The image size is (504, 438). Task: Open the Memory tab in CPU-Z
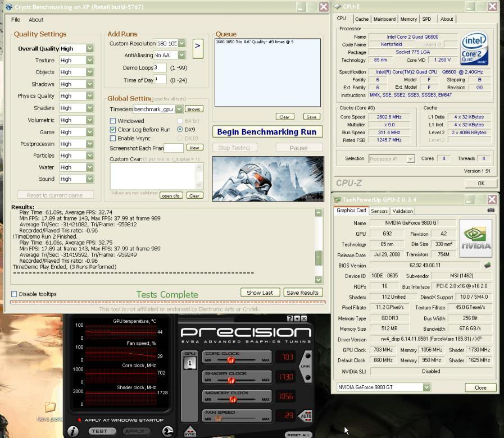pyautogui.click(x=408, y=19)
